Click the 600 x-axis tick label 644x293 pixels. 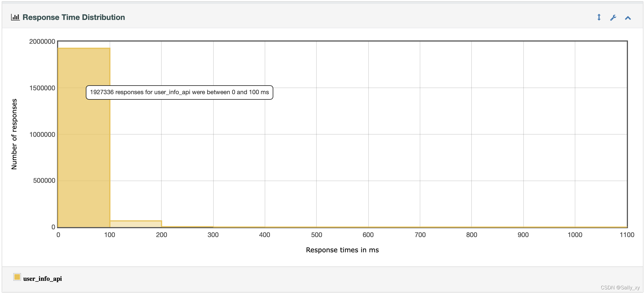pyautogui.click(x=368, y=235)
